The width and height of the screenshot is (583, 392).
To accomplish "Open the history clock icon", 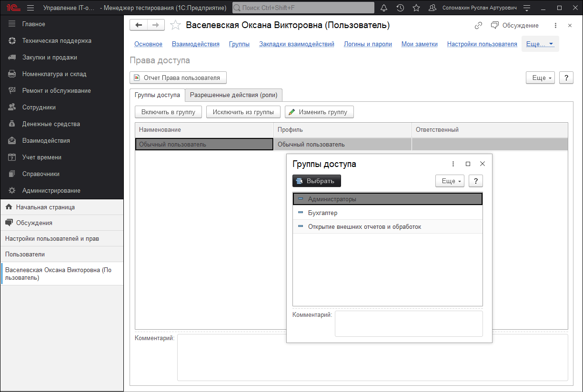I will click(400, 8).
